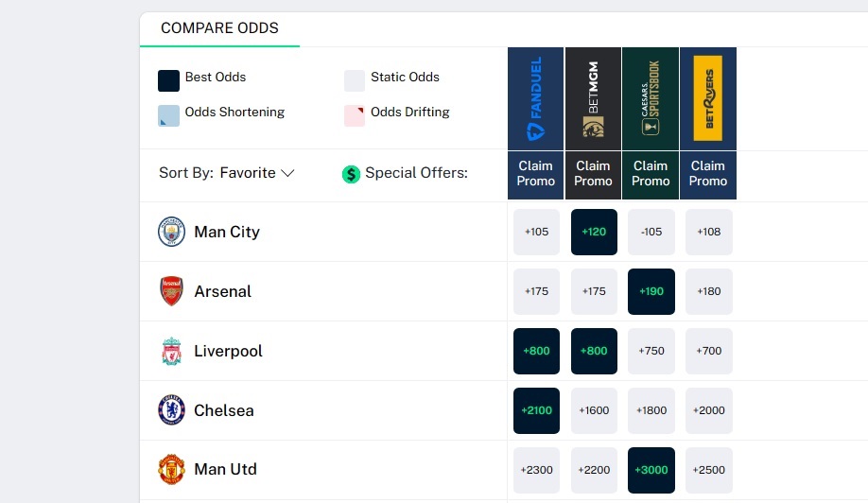Click the Man City club crest

pos(171,232)
